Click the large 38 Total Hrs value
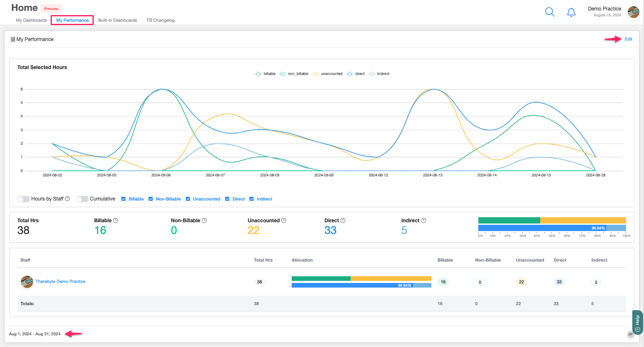 pos(23,230)
